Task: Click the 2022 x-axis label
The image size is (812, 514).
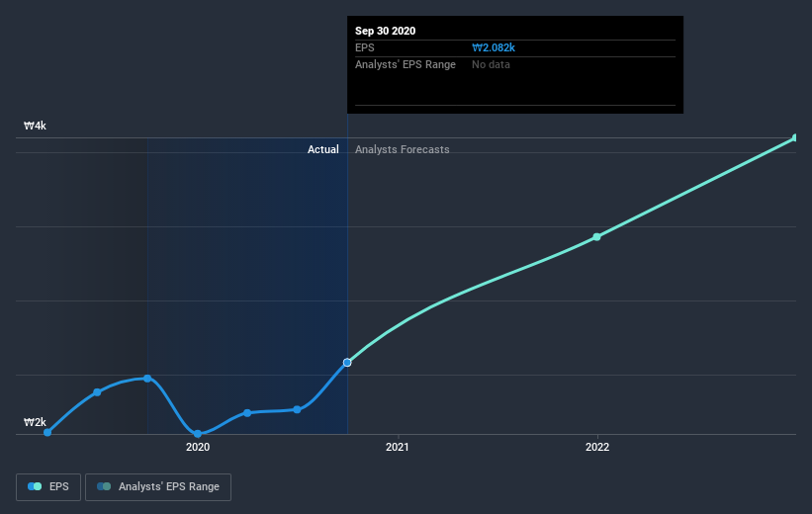Action: point(597,447)
